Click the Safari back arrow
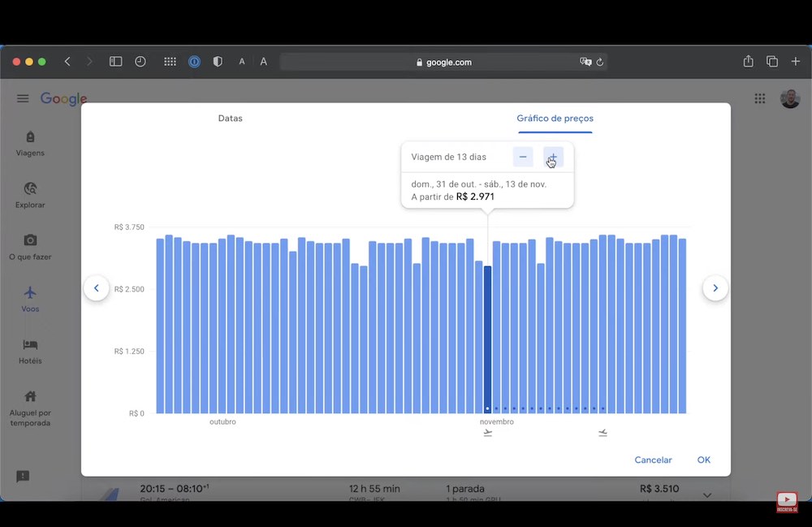Viewport: 812px width, 527px height. coord(67,62)
